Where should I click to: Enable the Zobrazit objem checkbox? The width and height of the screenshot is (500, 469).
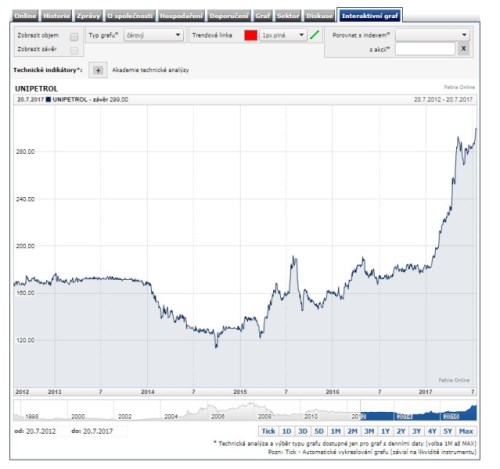click(74, 37)
